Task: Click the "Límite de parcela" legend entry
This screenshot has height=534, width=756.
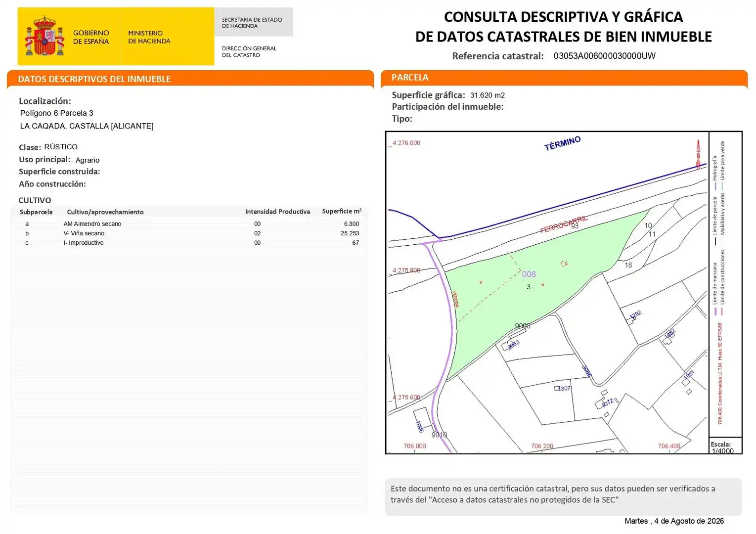Action: click(714, 221)
